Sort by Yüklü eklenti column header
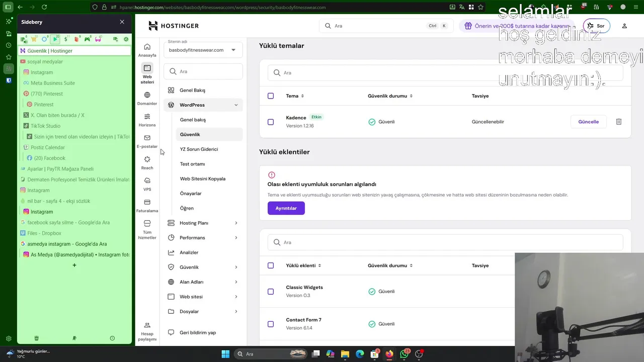 point(303,265)
